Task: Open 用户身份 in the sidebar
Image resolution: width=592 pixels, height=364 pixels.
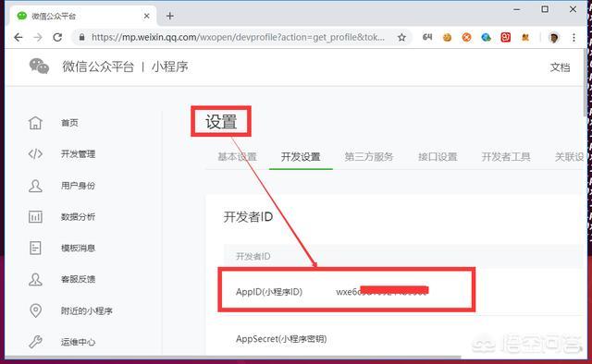Action: (x=78, y=186)
